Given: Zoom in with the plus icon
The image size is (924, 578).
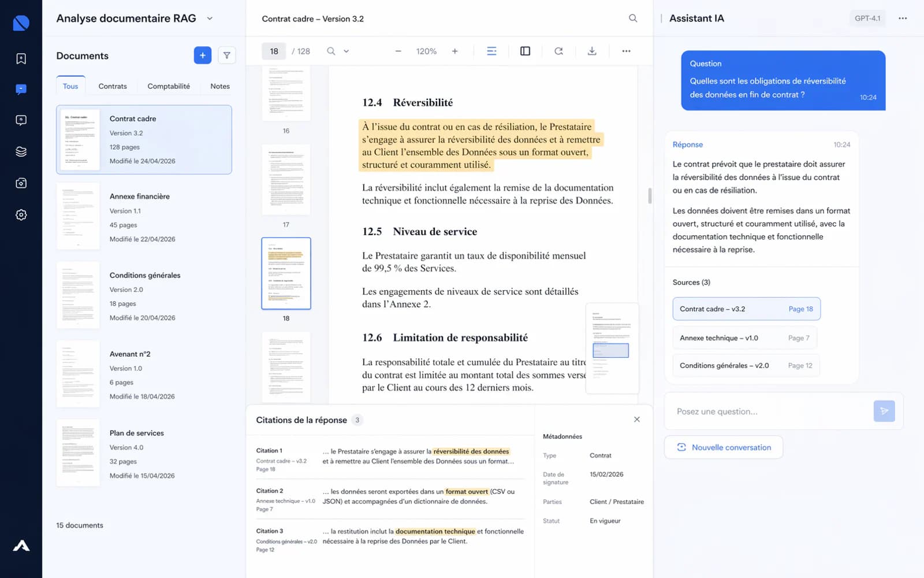Looking at the screenshot, I should coord(455,51).
